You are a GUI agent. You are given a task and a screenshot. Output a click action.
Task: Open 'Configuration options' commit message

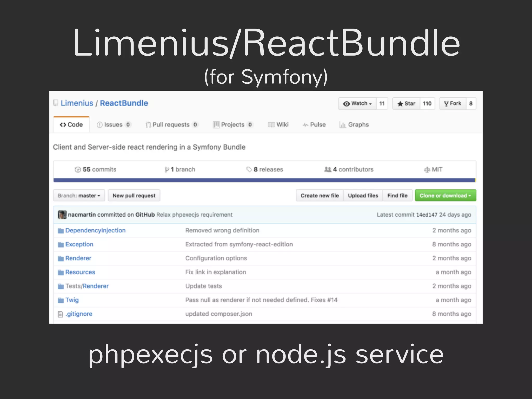(x=216, y=258)
